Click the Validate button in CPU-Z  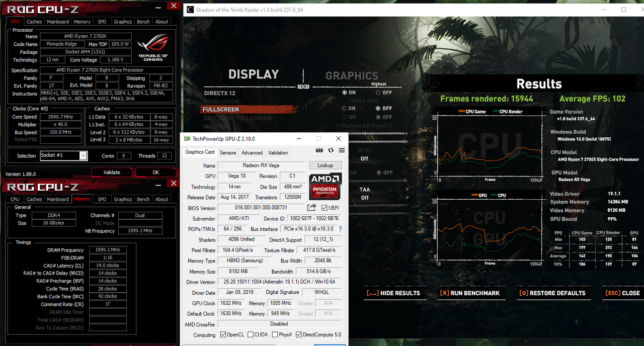pyautogui.click(x=112, y=172)
